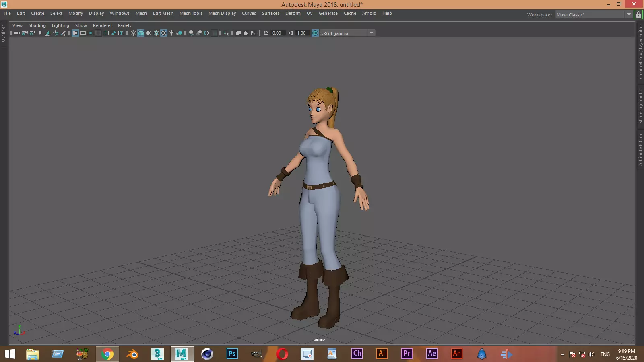Toggle the Textured display checker icon
Screen dimensions: 644x362
coord(163,33)
